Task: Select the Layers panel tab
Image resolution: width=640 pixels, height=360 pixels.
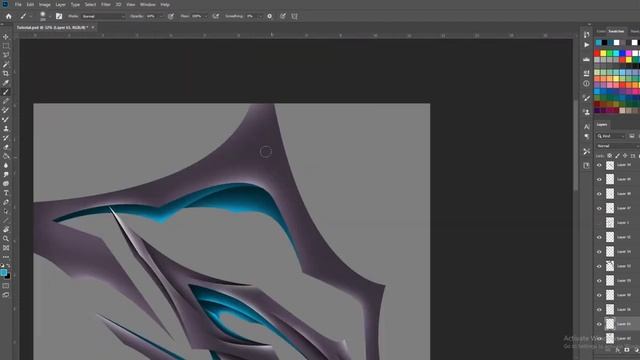Action: click(602, 124)
